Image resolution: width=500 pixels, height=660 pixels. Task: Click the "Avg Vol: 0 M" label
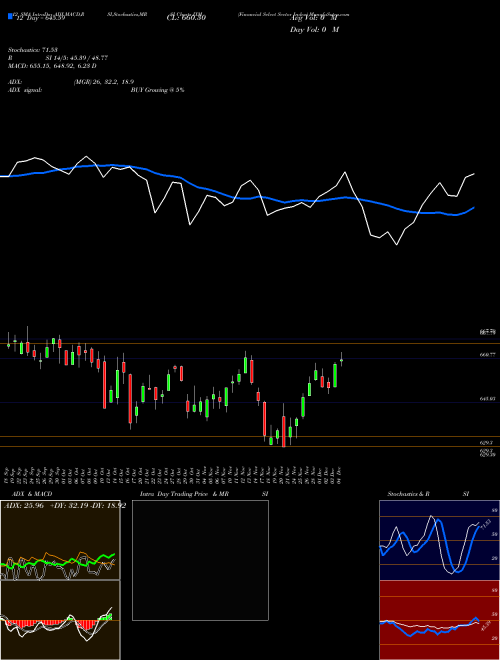(x=314, y=18)
